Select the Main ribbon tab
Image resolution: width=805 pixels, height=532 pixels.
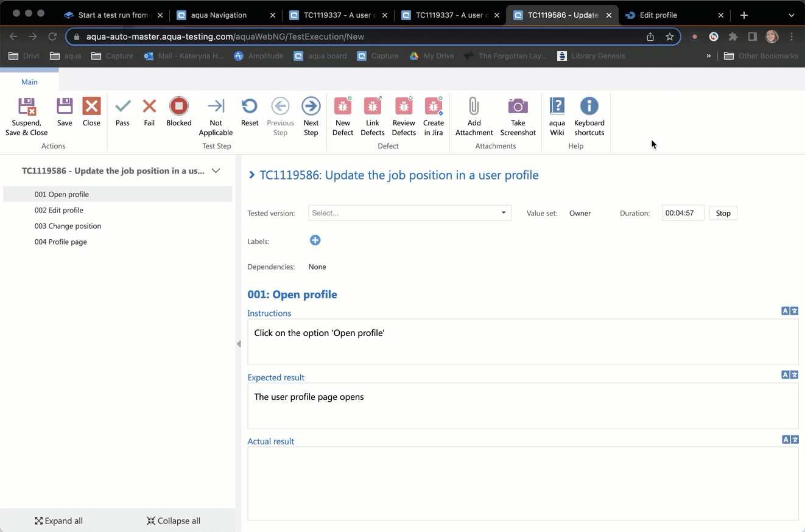29,82
